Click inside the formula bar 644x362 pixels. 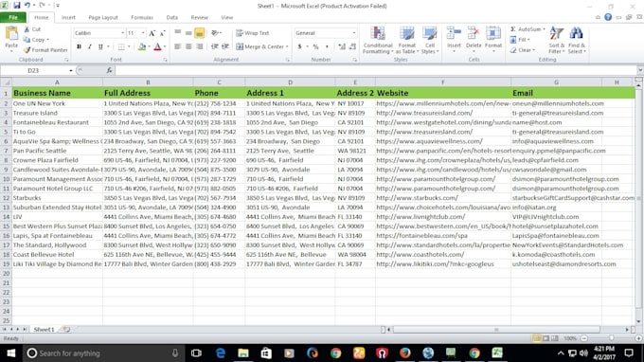[x=376, y=70]
